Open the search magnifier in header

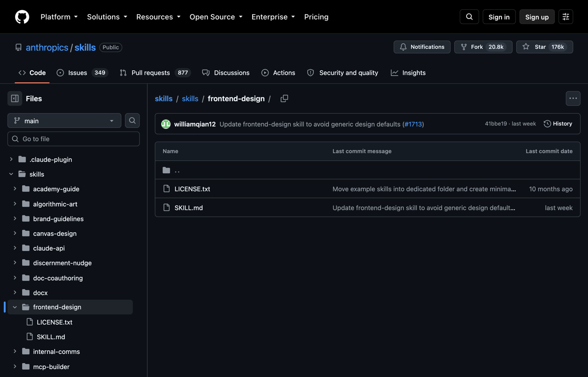pos(469,17)
